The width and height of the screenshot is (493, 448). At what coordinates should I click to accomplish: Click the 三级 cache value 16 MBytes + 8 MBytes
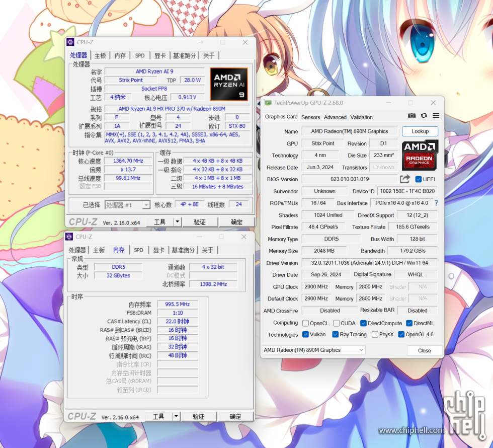click(217, 187)
